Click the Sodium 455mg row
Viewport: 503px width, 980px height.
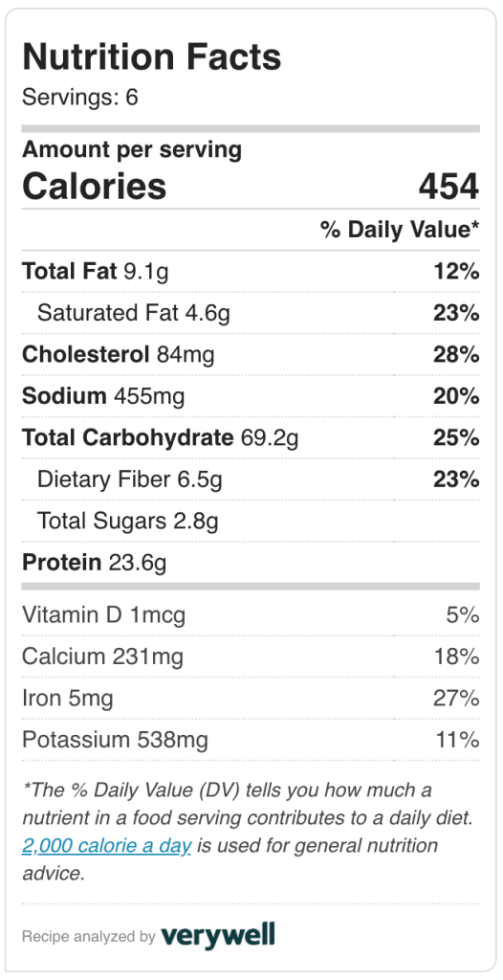point(251,396)
